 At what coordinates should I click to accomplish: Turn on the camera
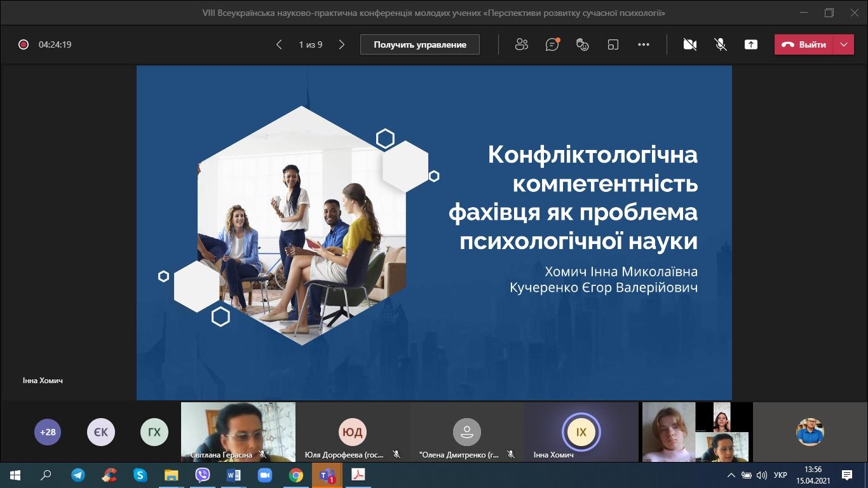[x=690, y=44]
